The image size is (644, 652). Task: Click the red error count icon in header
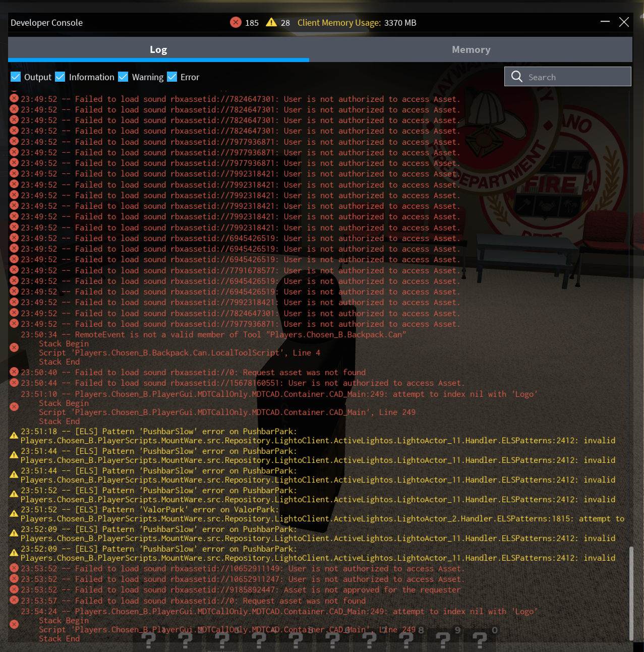pos(236,22)
